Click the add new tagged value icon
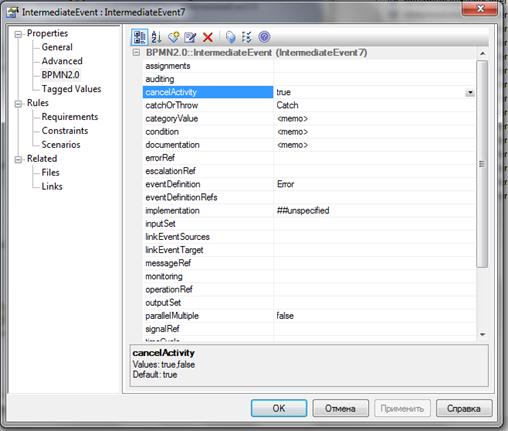 tap(174, 37)
